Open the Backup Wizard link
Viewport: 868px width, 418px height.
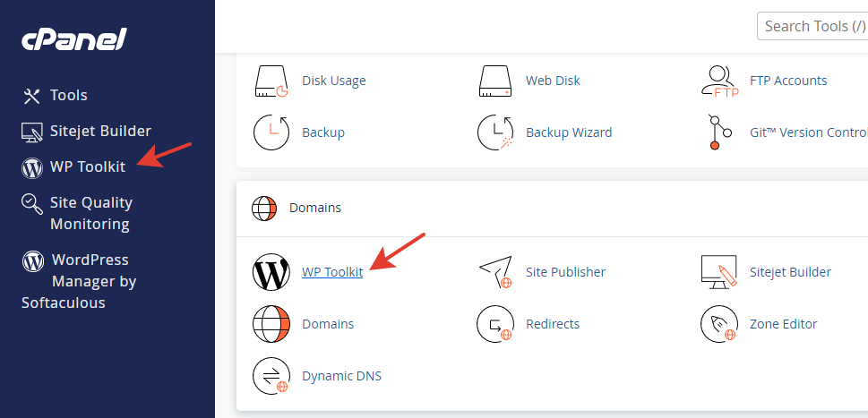pos(569,132)
